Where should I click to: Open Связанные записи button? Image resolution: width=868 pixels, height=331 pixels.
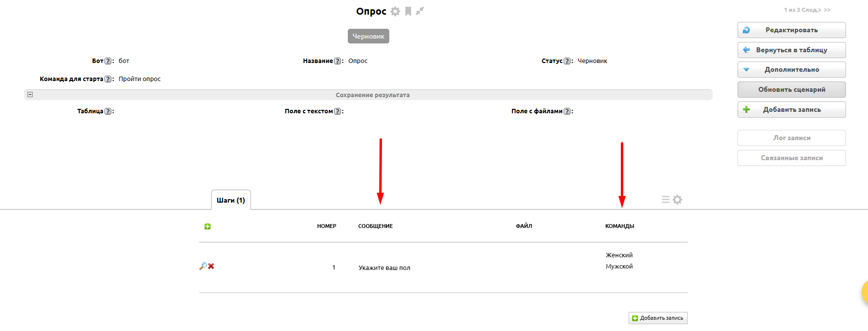tap(791, 158)
